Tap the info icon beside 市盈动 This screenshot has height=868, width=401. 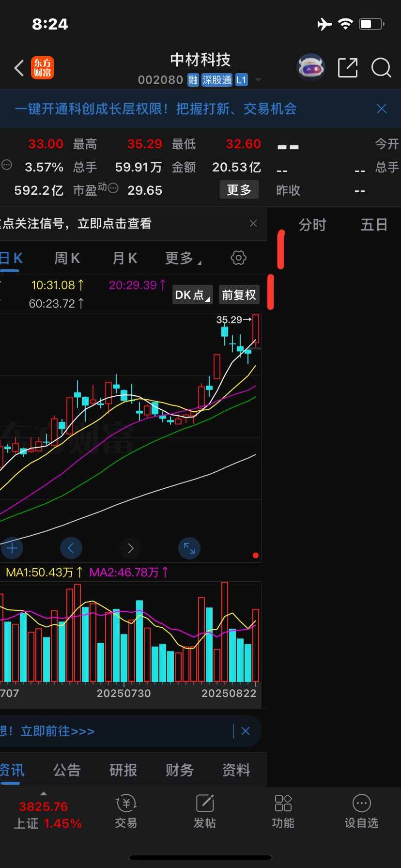113,188
